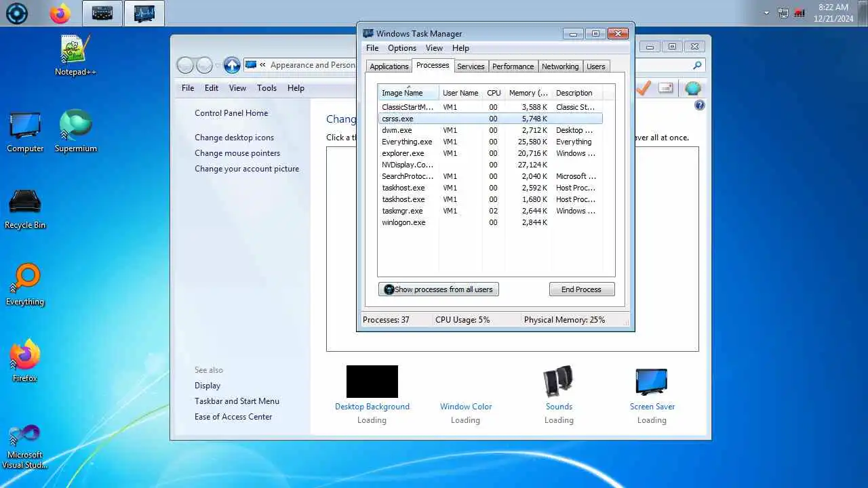Open Control Panel Tools menu
Image resolution: width=868 pixels, height=488 pixels.
coord(267,88)
